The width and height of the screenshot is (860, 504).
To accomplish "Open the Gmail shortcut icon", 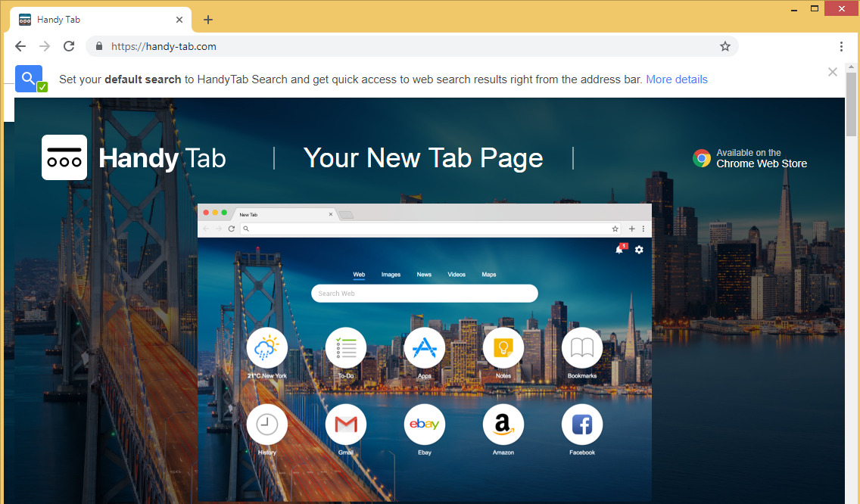I will pyautogui.click(x=346, y=425).
